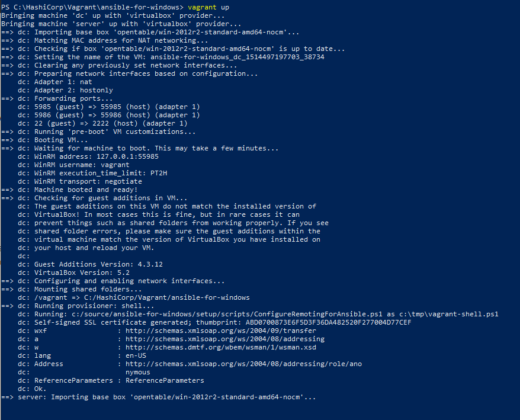Click the 'Machine booted and ready!' line
Screen dimensions: 520x420
[x=86, y=190]
